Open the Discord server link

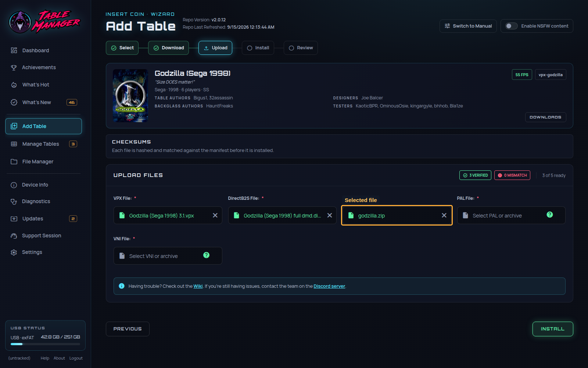coord(329,286)
